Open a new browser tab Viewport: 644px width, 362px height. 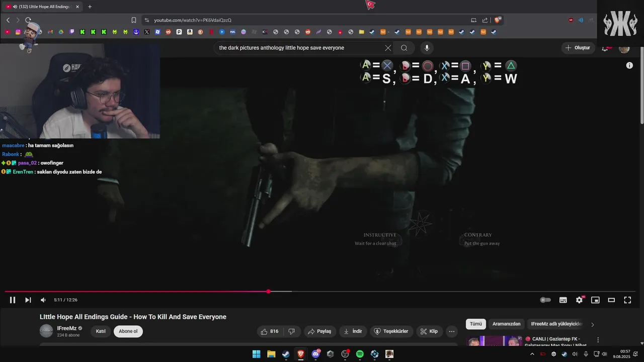click(90, 7)
